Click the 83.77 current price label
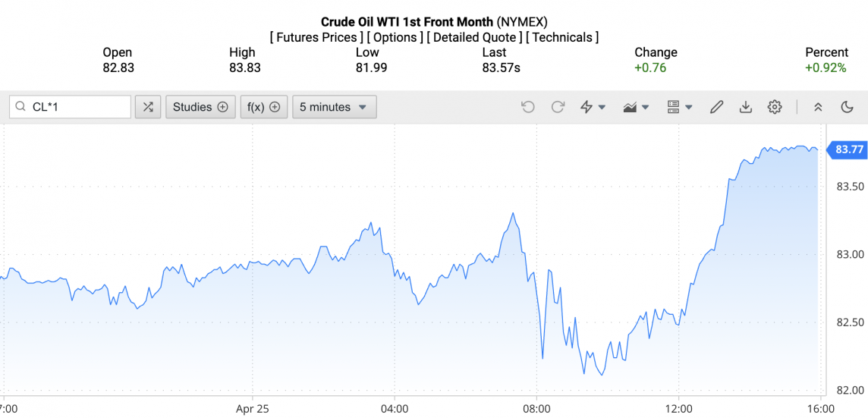Viewport: 868px width, 418px height. coord(847,149)
